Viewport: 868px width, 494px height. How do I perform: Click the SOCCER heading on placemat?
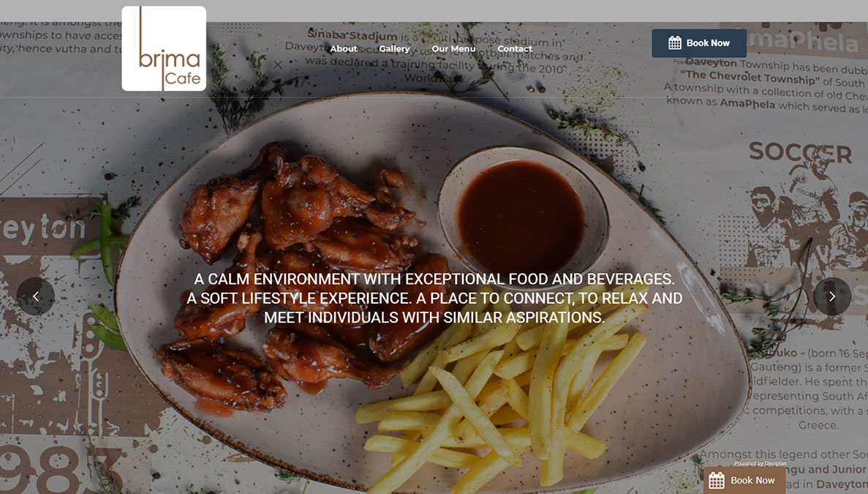(x=800, y=152)
